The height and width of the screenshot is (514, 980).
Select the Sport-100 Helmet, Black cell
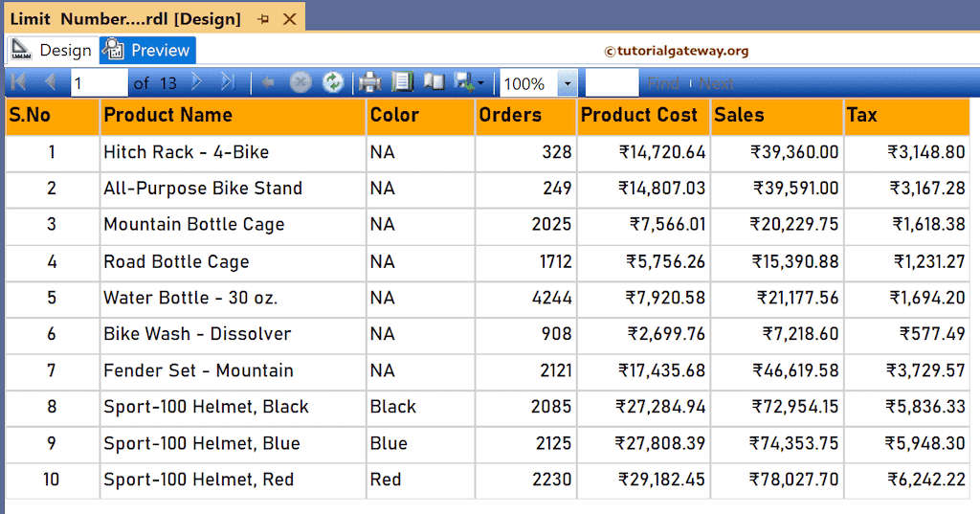pyautogui.click(x=233, y=407)
